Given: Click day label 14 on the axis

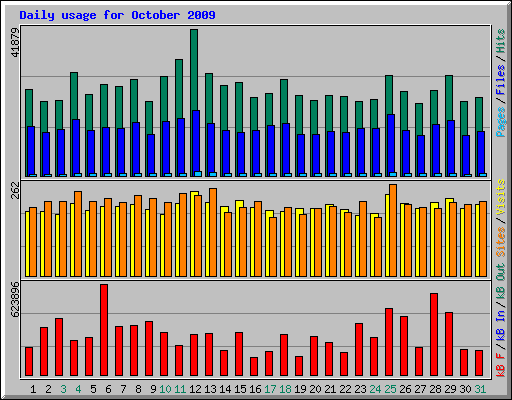Looking at the screenshot, I should [225, 389].
